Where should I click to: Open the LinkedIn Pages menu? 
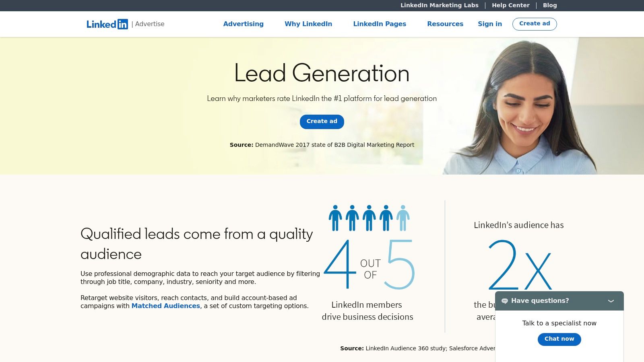point(380,24)
